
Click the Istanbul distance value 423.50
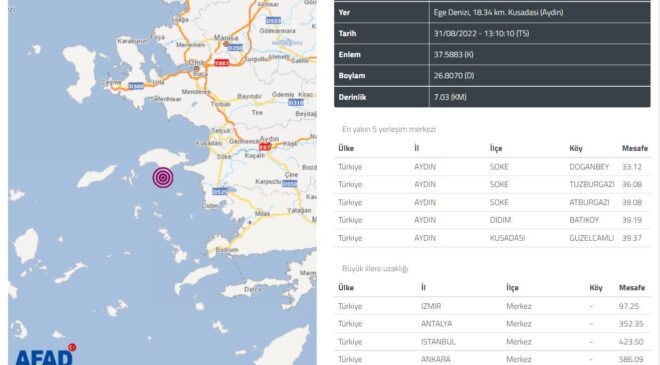[631, 341]
